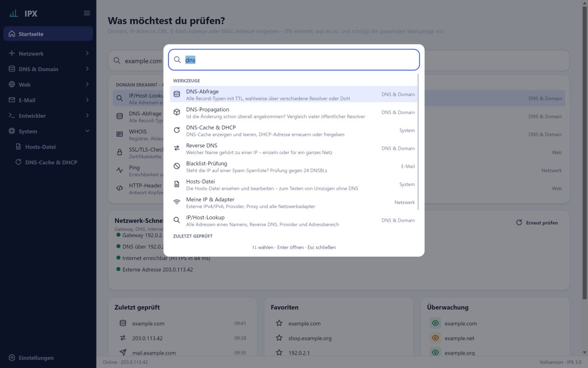588x368 pixels.
Task: Click the Wi-Fi icon for Meine IP & Adapter
Action: (177, 202)
